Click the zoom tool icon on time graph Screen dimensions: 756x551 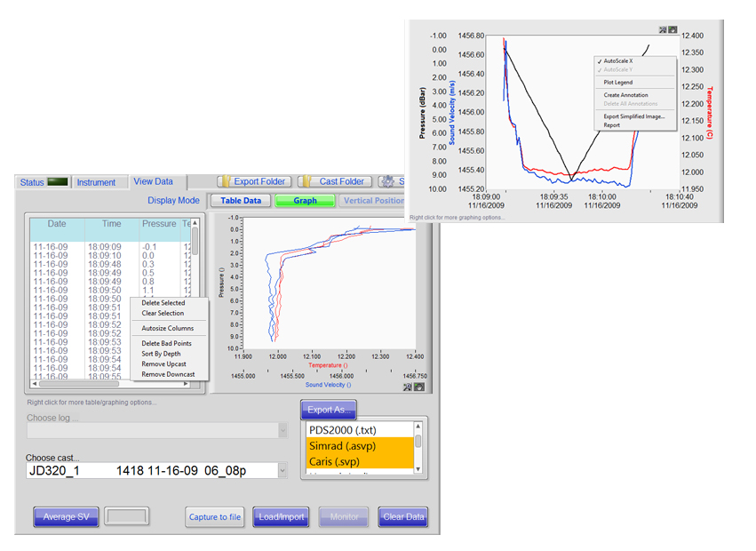[x=663, y=28]
